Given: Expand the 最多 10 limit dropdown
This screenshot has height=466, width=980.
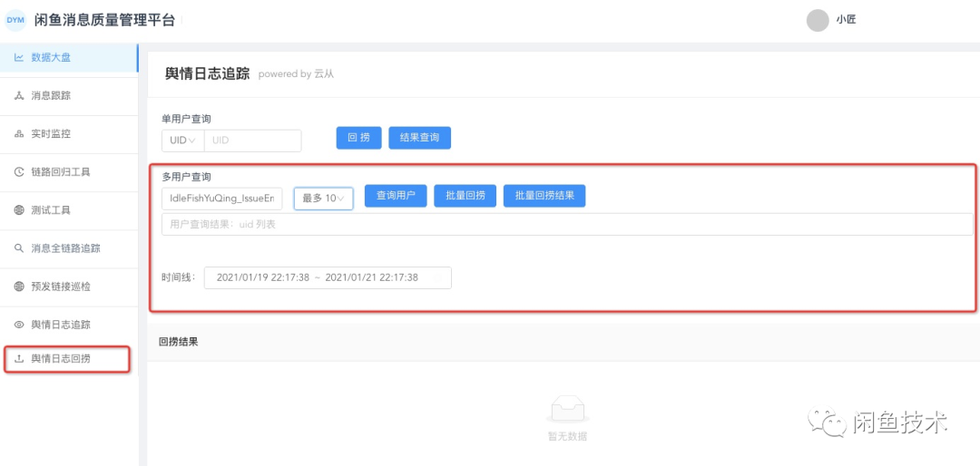Looking at the screenshot, I should (x=323, y=199).
